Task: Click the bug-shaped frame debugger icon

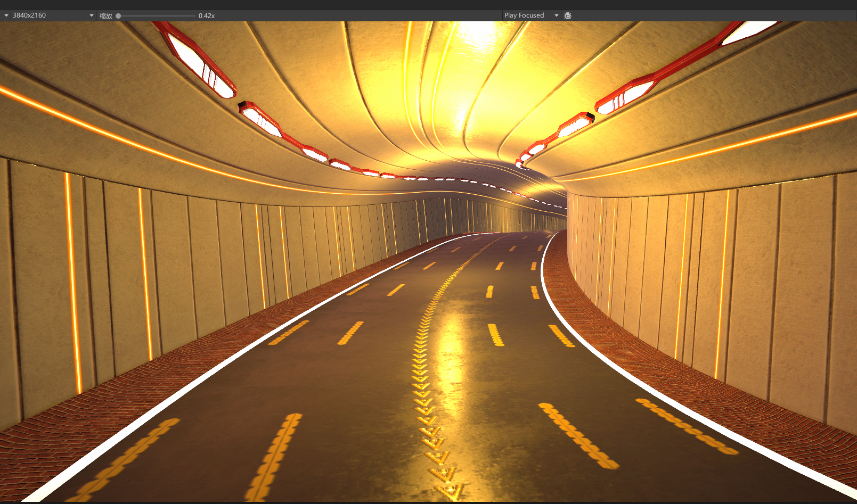Action: [568, 15]
